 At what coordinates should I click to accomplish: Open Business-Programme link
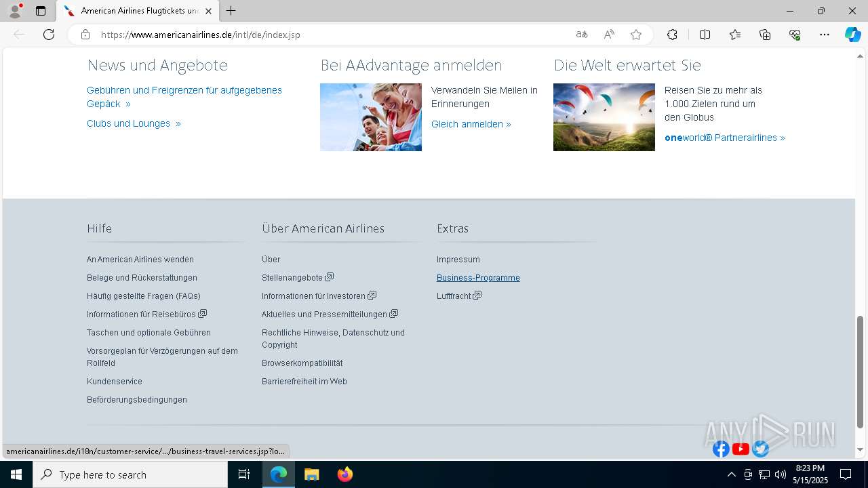pos(478,278)
